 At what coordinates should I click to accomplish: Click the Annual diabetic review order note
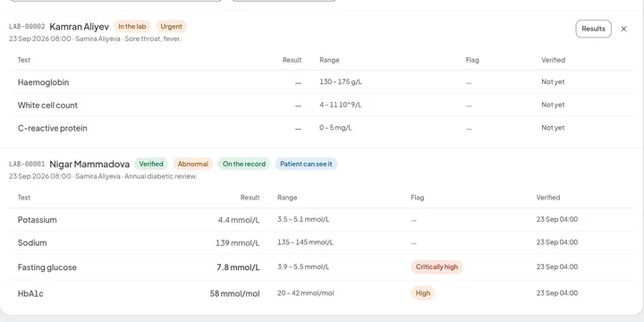[x=161, y=176]
